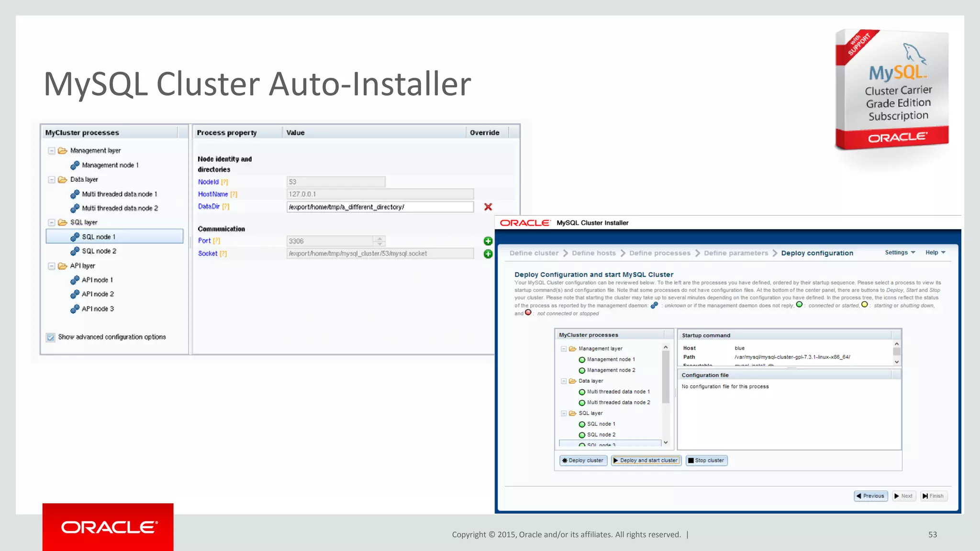Click the Next button
The width and height of the screenshot is (980, 551).
coord(903,496)
